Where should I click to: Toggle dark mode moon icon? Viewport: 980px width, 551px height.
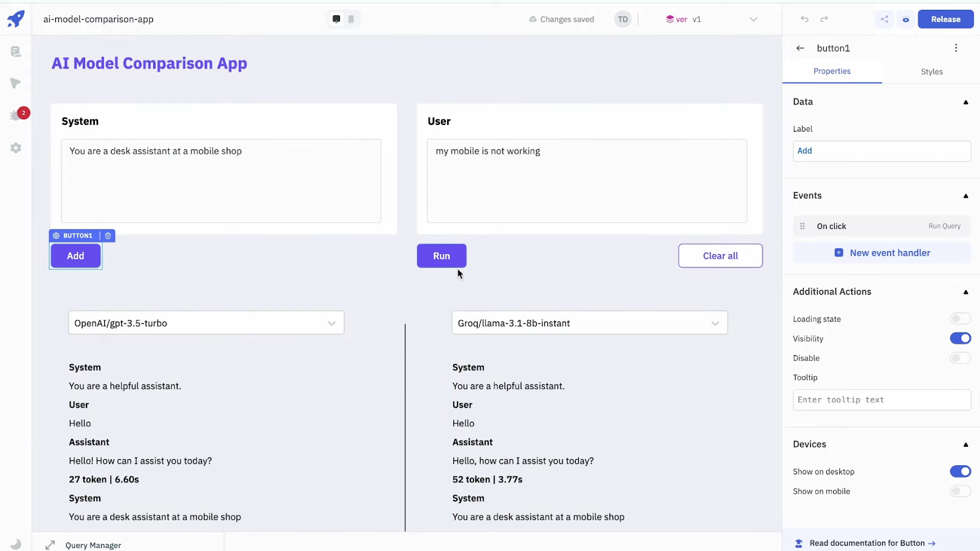[x=16, y=544]
